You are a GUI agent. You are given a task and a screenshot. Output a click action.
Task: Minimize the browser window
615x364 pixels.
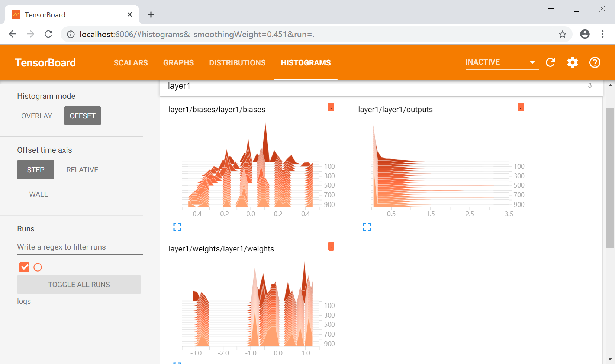tap(551, 9)
